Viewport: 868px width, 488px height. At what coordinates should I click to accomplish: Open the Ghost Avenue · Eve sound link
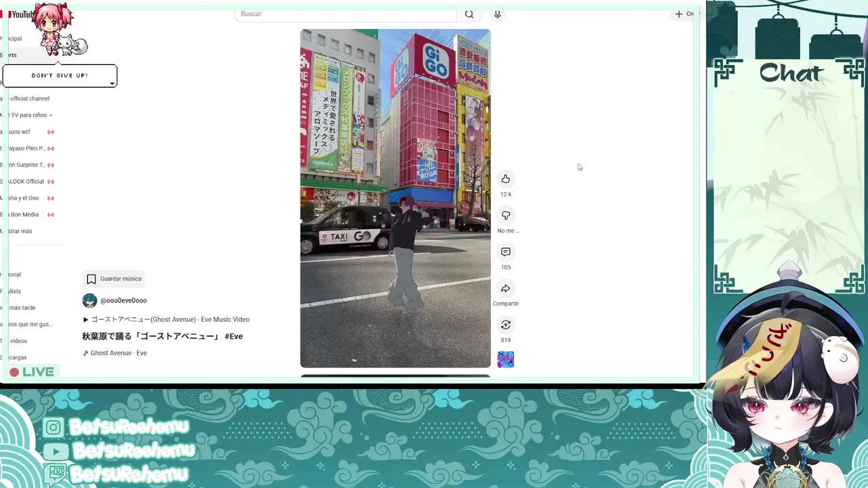(x=115, y=353)
